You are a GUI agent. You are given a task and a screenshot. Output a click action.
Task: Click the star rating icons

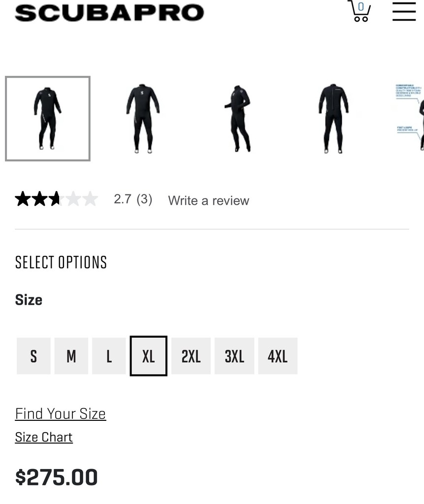click(x=56, y=199)
